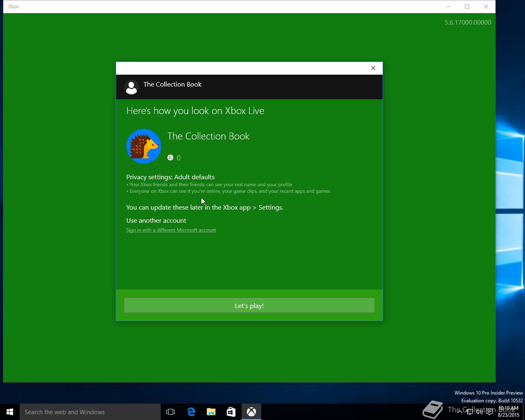Click the Let's play! button

coord(249,306)
